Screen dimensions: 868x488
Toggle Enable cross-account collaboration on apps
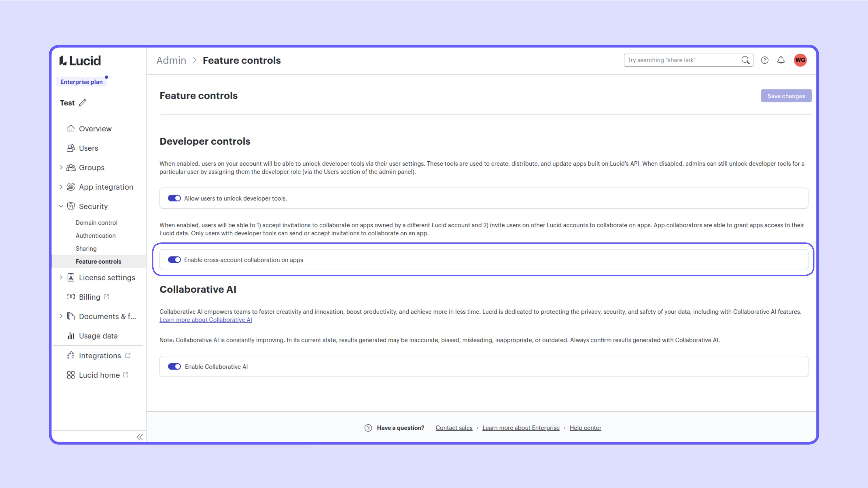point(174,259)
